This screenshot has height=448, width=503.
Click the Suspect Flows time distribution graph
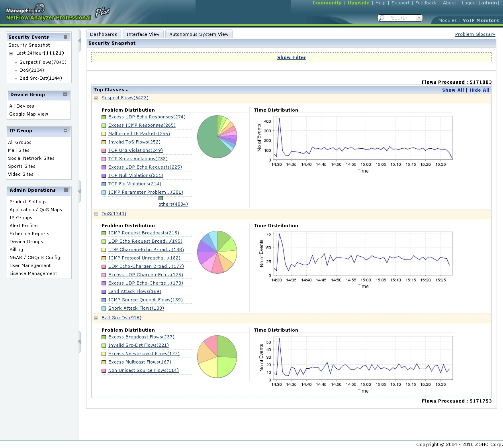coord(355,145)
